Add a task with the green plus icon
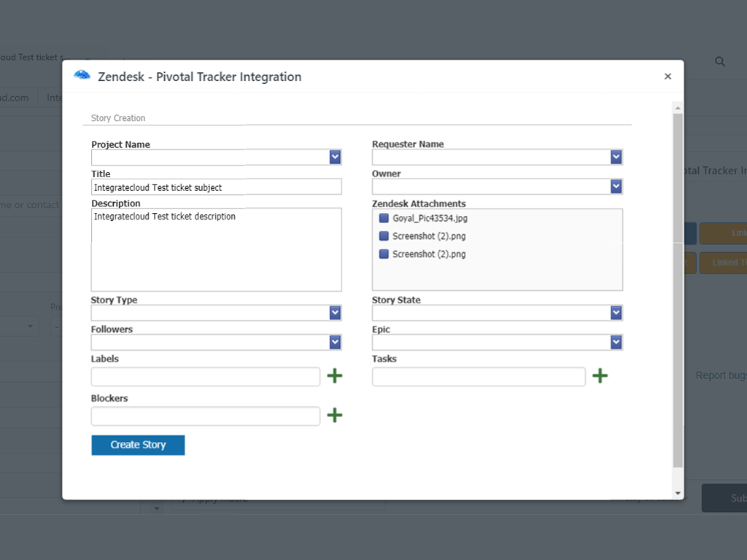Viewport: 747px width, 560px height. [x=600, y=375]
